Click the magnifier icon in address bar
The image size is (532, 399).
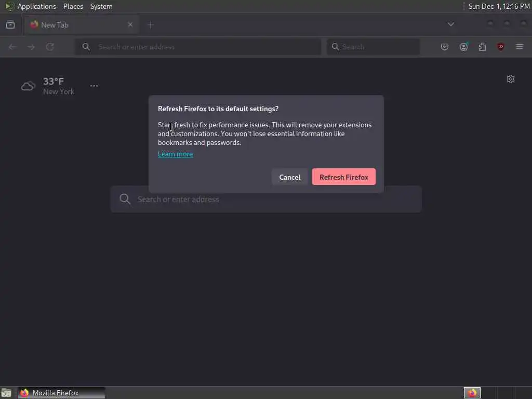point(86,47)
